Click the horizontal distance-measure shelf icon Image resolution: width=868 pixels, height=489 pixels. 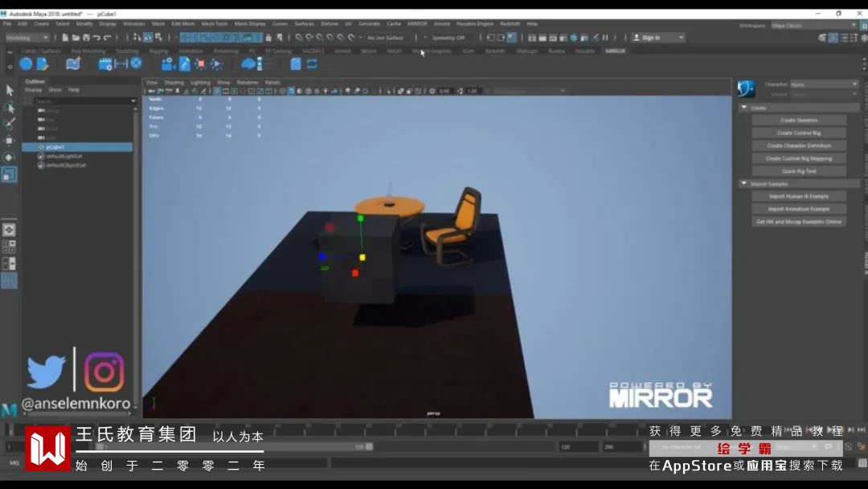click(121, 64)
